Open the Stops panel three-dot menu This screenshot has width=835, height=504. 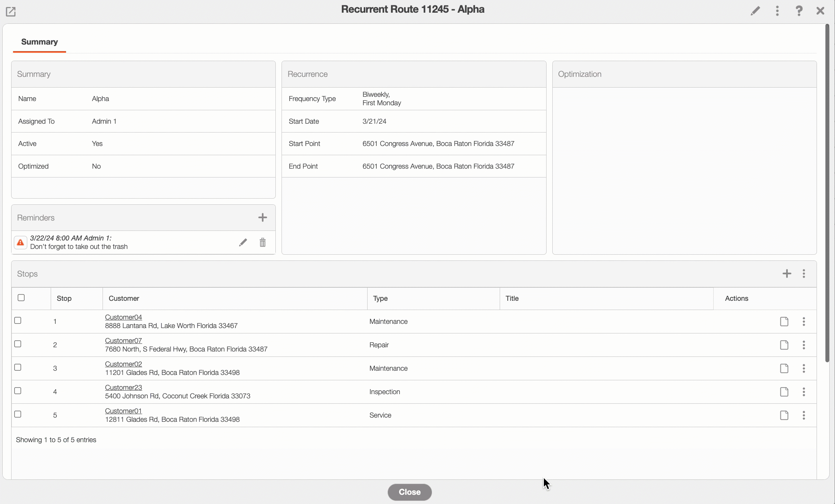click(x=804, y=274)
